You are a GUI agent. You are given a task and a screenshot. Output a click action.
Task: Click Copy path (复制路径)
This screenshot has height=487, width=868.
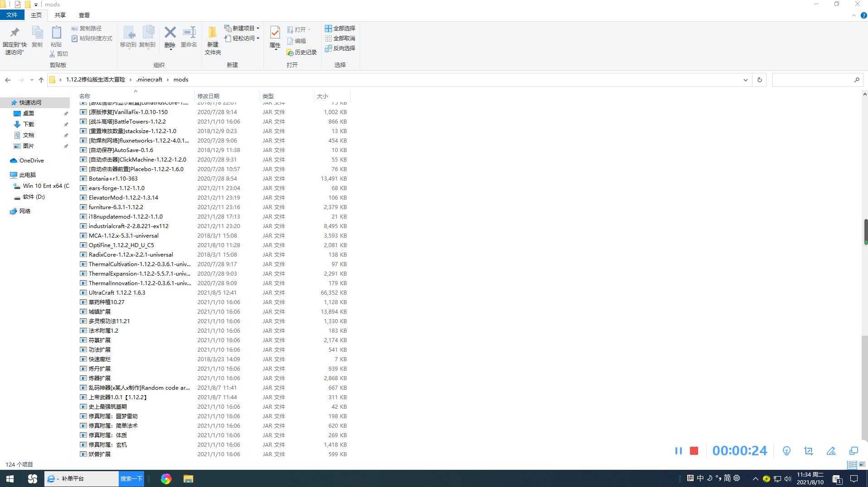86,28
